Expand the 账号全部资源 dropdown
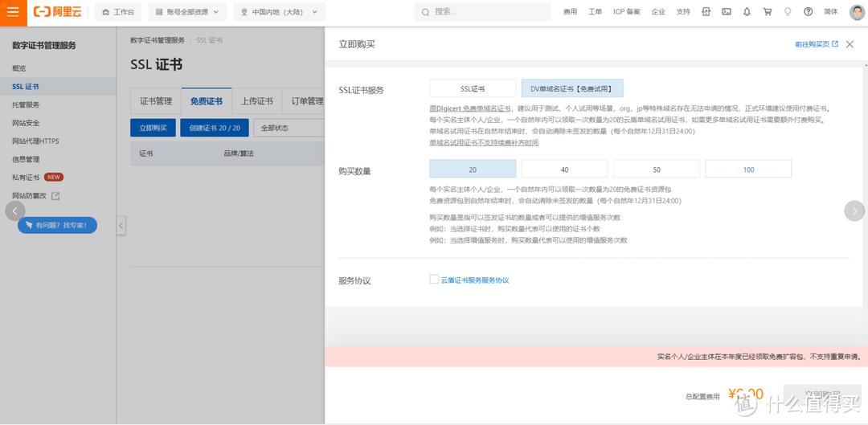The width and height of the screenshot is (868, 425). click(187, 12)
